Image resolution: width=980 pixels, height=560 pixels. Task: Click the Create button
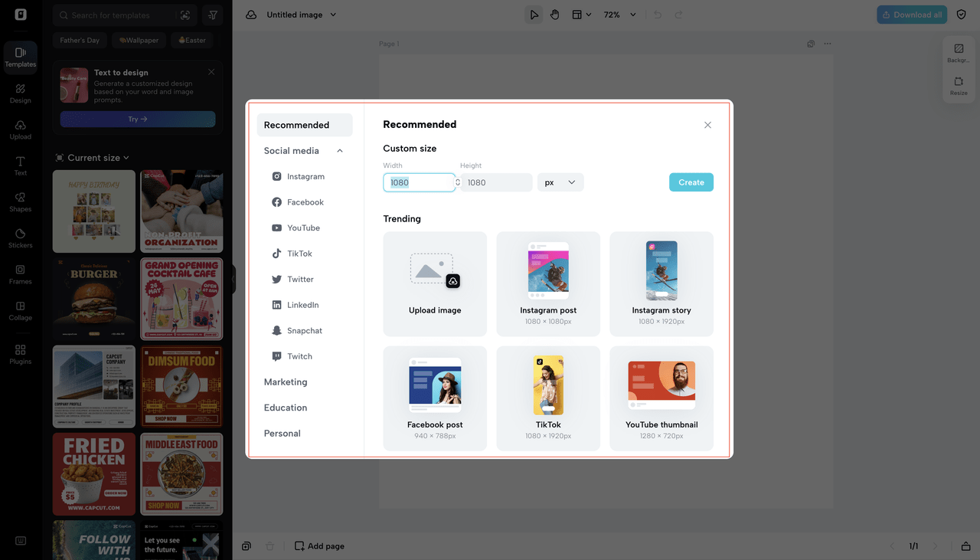(x=691, y=182)
